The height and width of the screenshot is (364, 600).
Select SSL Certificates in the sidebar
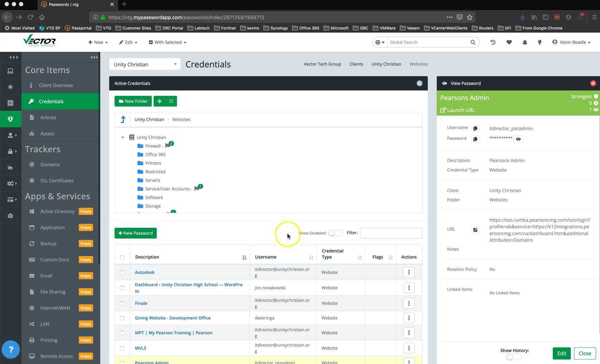click(57, 181)
